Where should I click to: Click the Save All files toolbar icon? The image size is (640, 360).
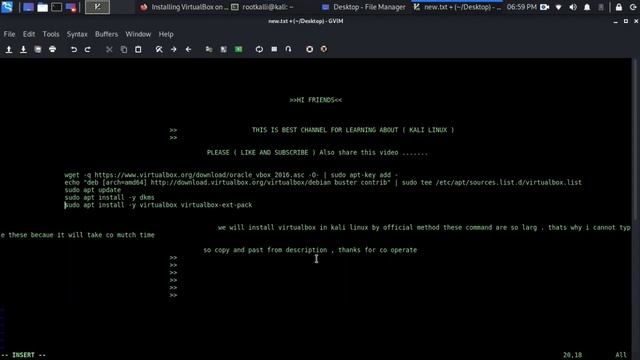(38, 49)
